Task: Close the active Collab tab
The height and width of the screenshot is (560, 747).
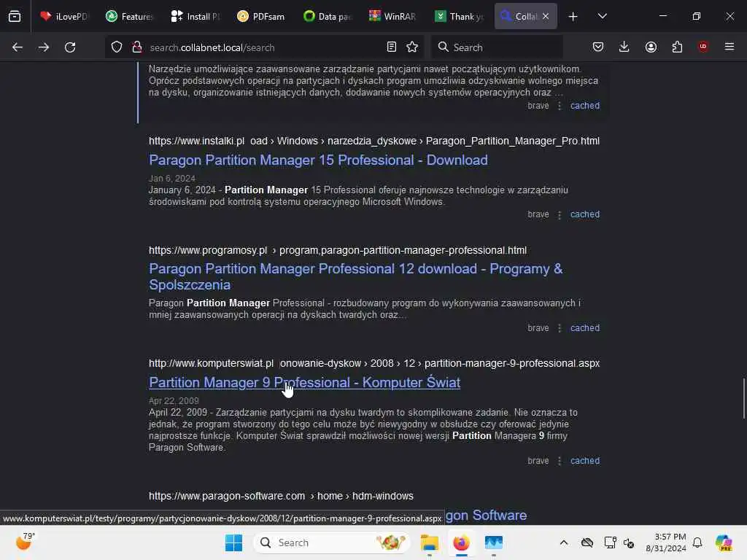Action: pyautogui.click(x=546, y=16)
